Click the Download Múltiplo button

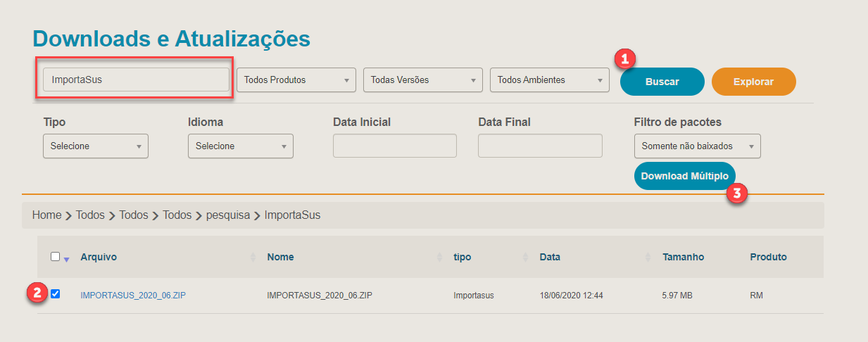[684, 176]
